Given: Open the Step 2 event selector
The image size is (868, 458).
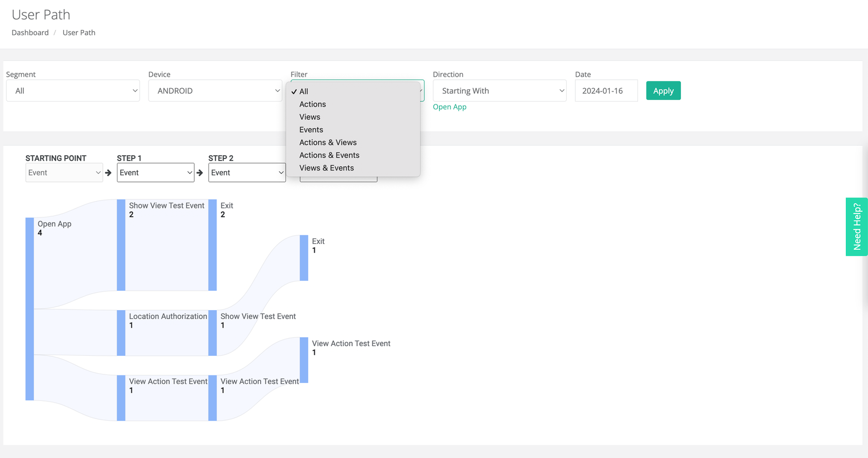Looking at the screenshot, I should tap(247, 172).
